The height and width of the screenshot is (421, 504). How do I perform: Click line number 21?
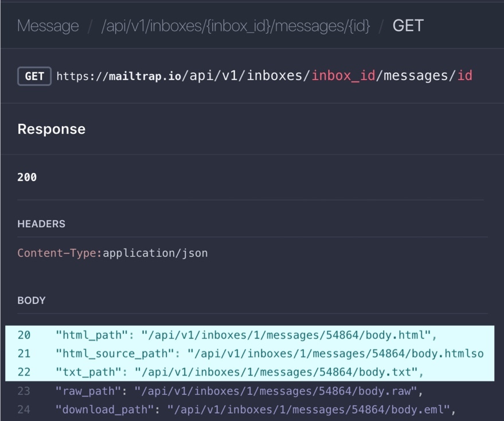click(x=24, y=353)
